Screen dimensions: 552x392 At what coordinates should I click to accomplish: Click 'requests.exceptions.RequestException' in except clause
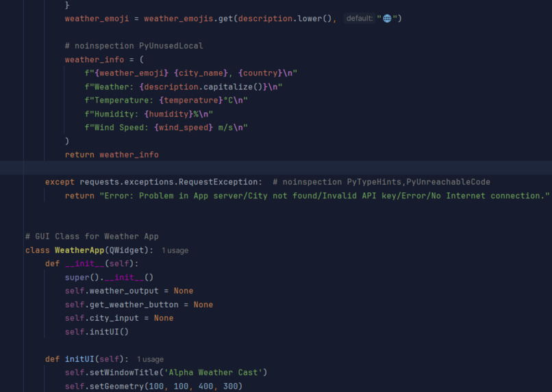point(169,182)
